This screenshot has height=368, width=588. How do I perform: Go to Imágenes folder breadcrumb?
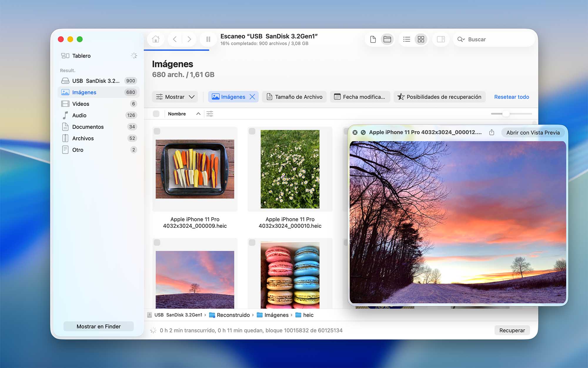273,315
